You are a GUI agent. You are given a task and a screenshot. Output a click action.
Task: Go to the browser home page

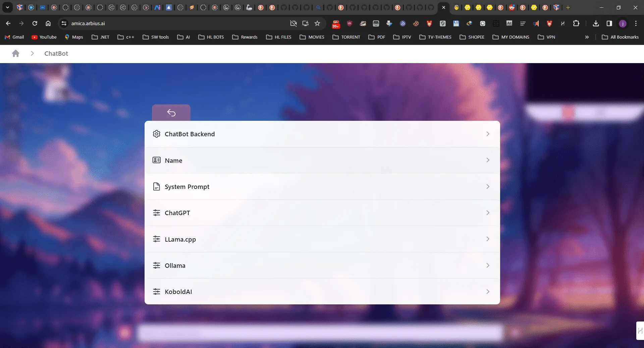pos(48,23)
